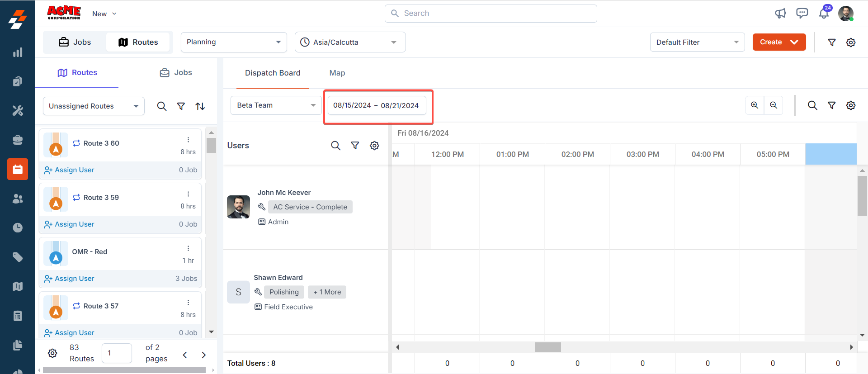Screen dimensions: 868x374
Task: Click the Create button
Action: (779, 42)
